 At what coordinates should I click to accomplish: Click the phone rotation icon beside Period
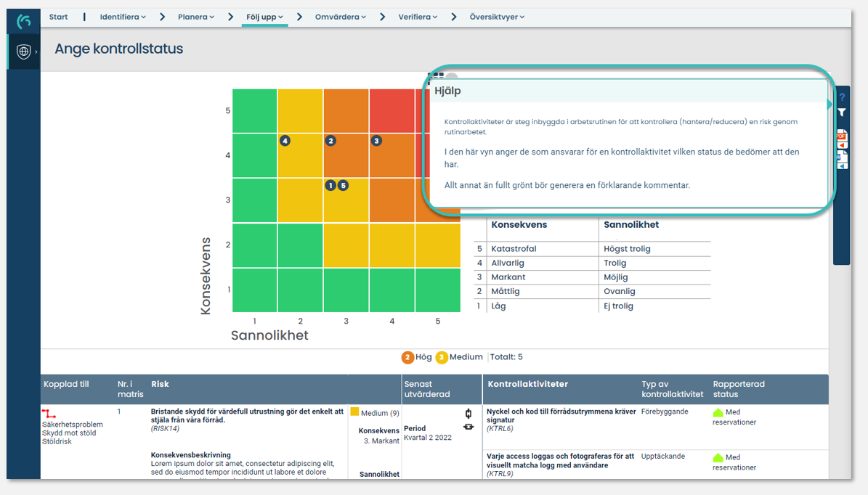469,413
